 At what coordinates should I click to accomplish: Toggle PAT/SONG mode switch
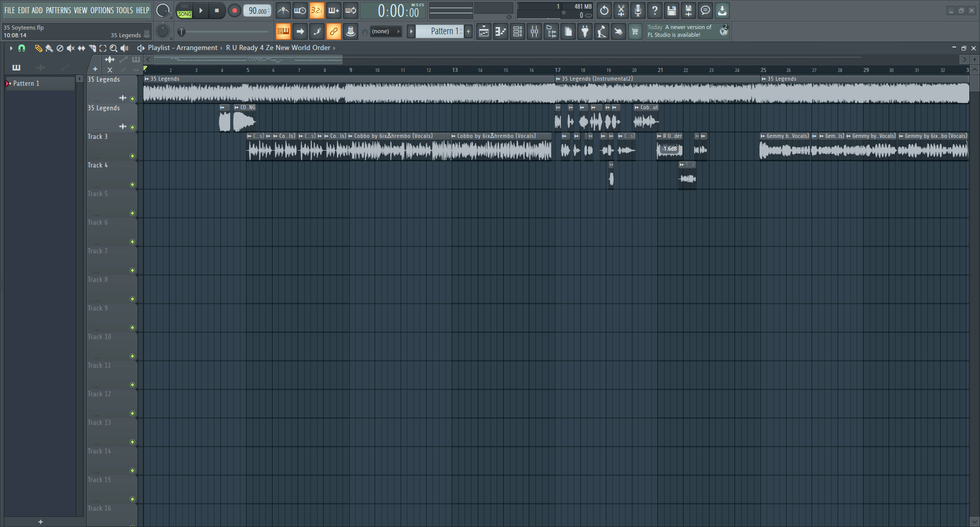point(185,10)
